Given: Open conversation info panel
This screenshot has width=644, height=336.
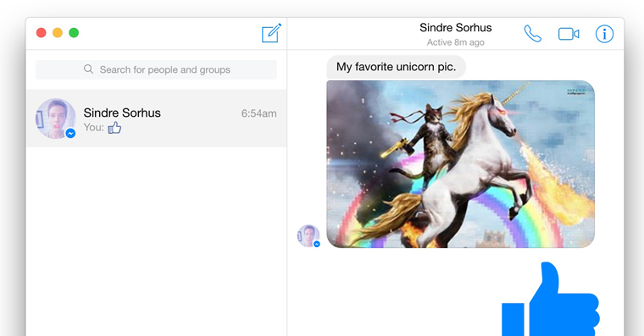Looking at the screenshot, I should (604, 34).
